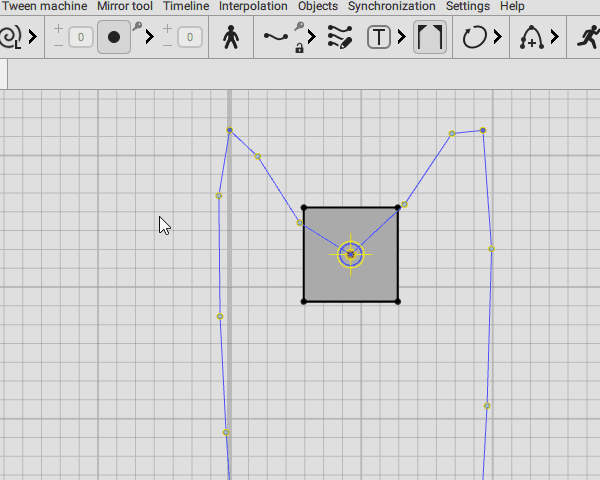
Task: Open the Mirror tool menu
Action: pyautogui.click(x=125, y=6)
